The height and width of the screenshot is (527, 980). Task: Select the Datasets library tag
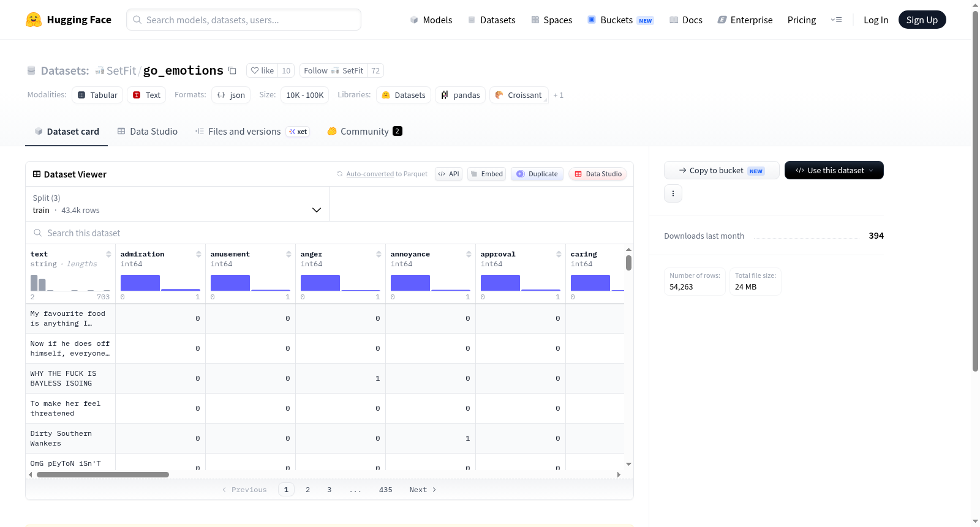pos(404,95)
